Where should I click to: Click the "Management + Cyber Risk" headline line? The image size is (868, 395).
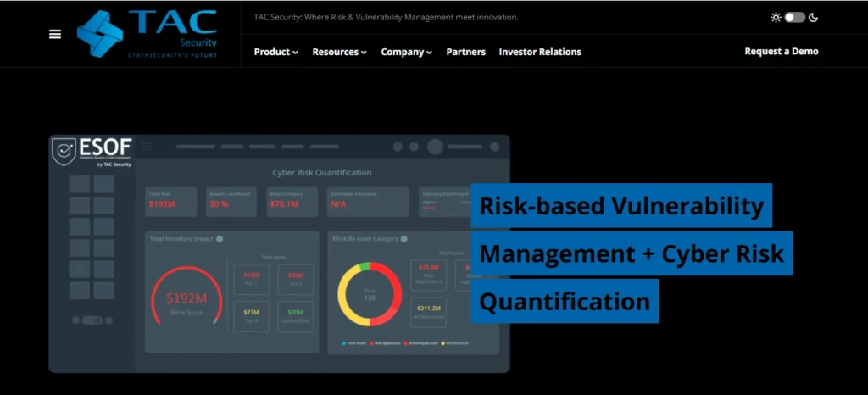tap(632, 253)
